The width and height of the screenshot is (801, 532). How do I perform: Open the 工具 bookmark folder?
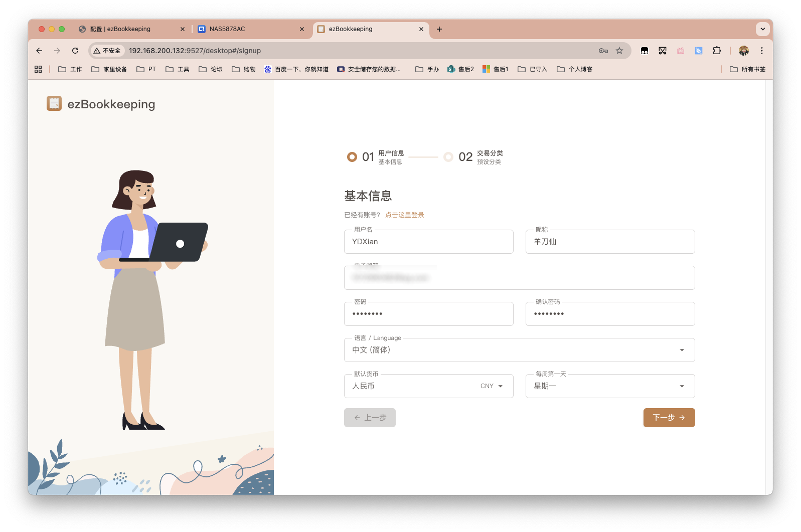click(x=178, y=69)
